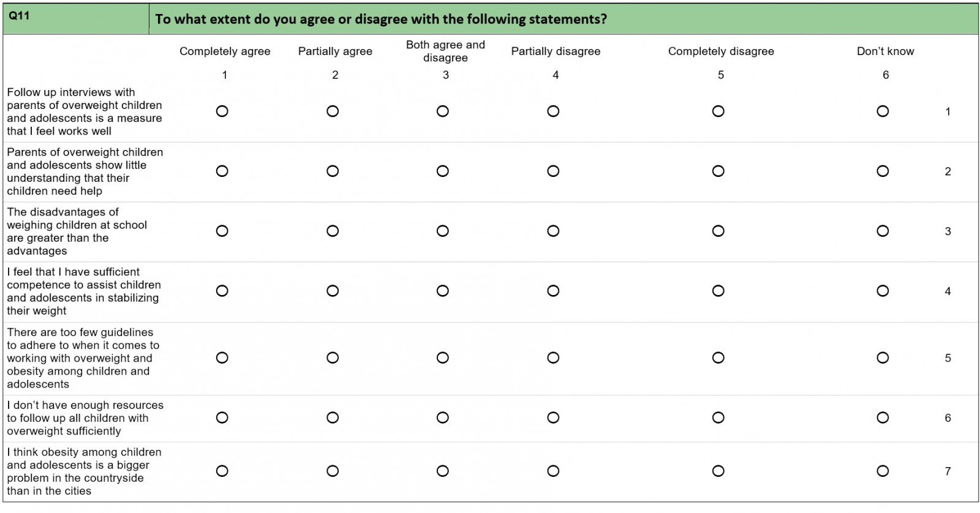This screenshot has height=513, width=980.
Task: Mark Don't know for weighing disadvantages statement
Action: coord(883,231)
